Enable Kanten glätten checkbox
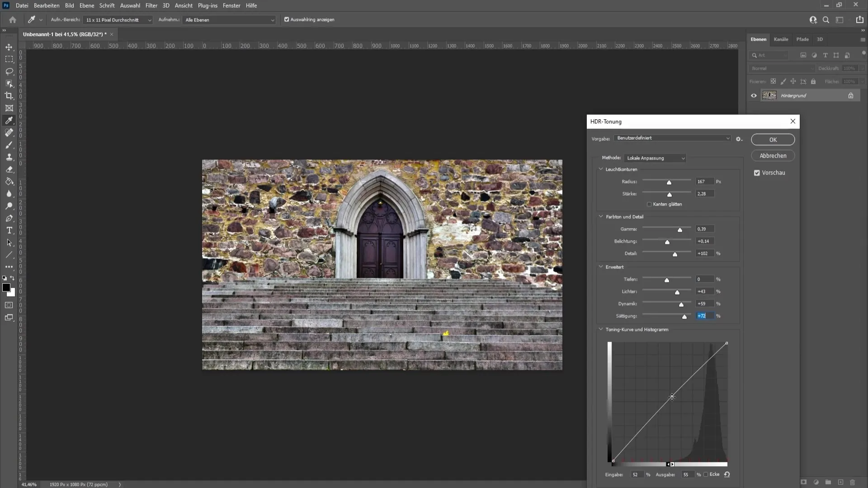 tap(649, 204)
